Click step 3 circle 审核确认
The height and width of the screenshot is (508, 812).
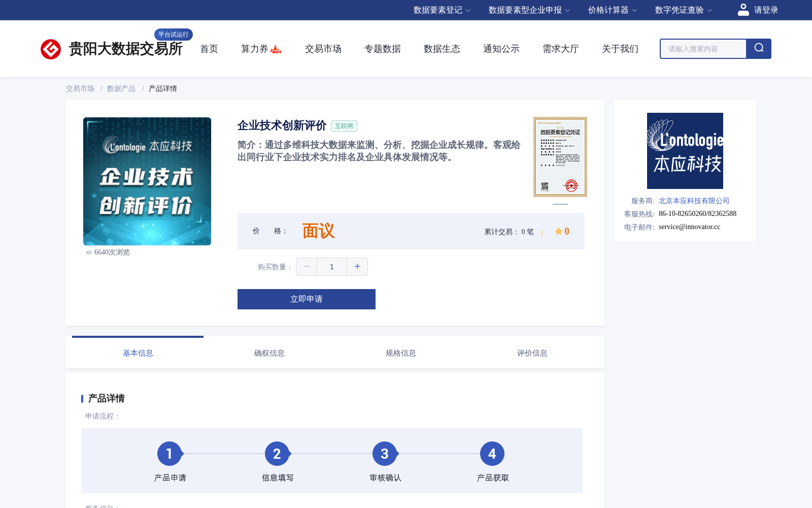click(x=385, y=454)
